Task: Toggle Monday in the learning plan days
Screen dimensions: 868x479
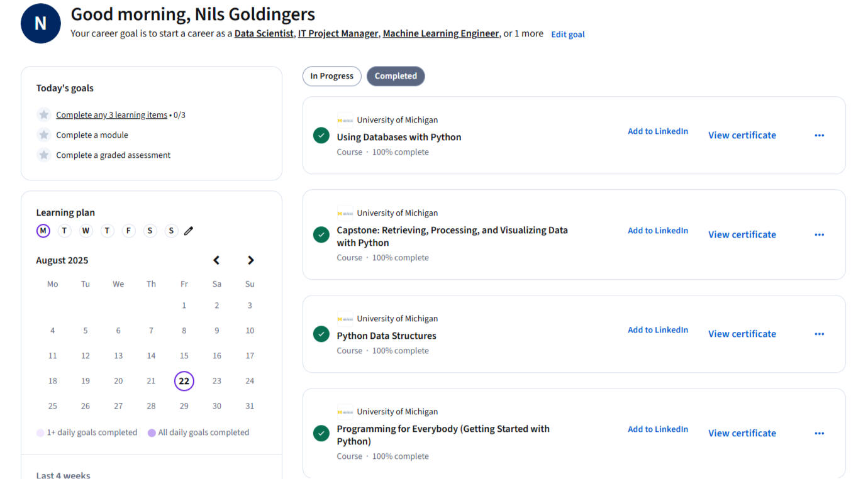Action: (x=43, y=231)
